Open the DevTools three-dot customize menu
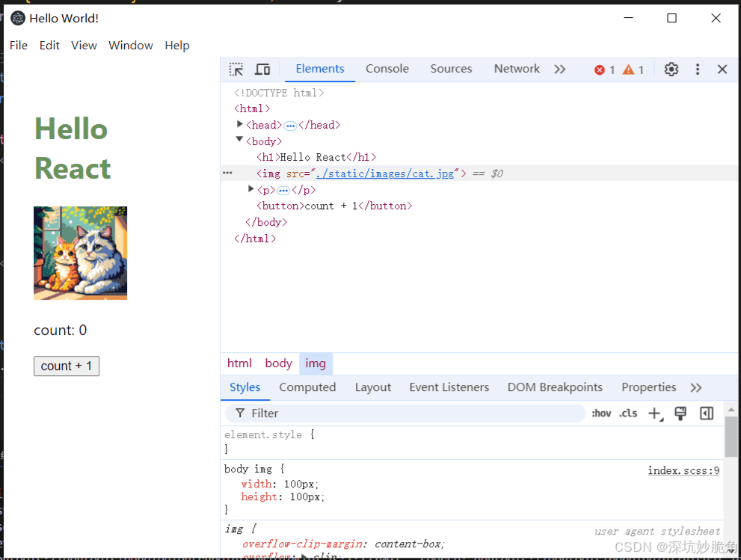Screen dimensions: 741x560 tap(698, 70)
